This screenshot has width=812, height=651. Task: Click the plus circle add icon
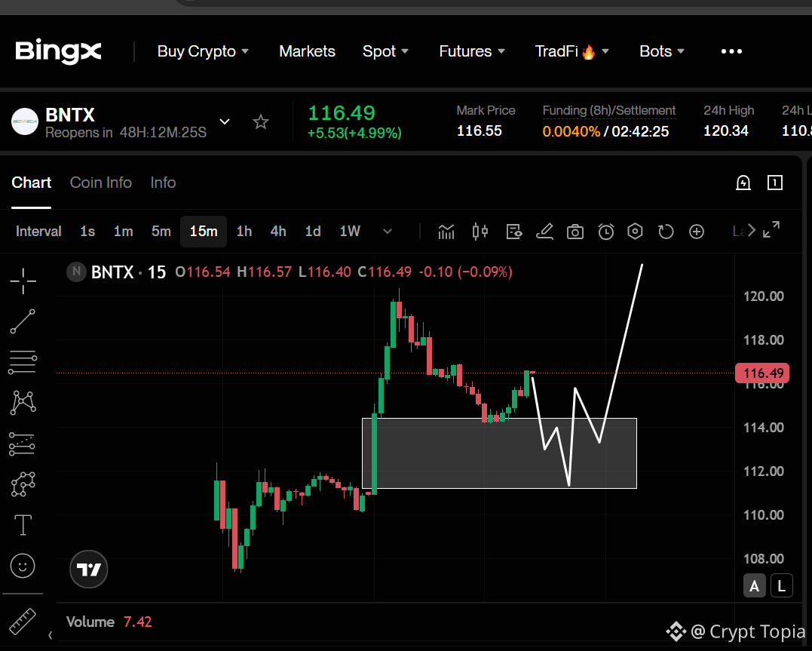coord(697,231)
